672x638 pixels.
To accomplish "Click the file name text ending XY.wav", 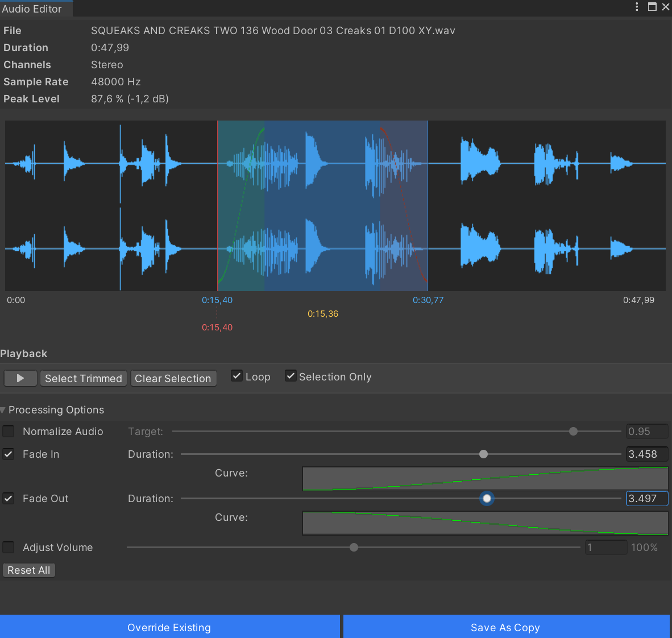I will pos(273,31).
